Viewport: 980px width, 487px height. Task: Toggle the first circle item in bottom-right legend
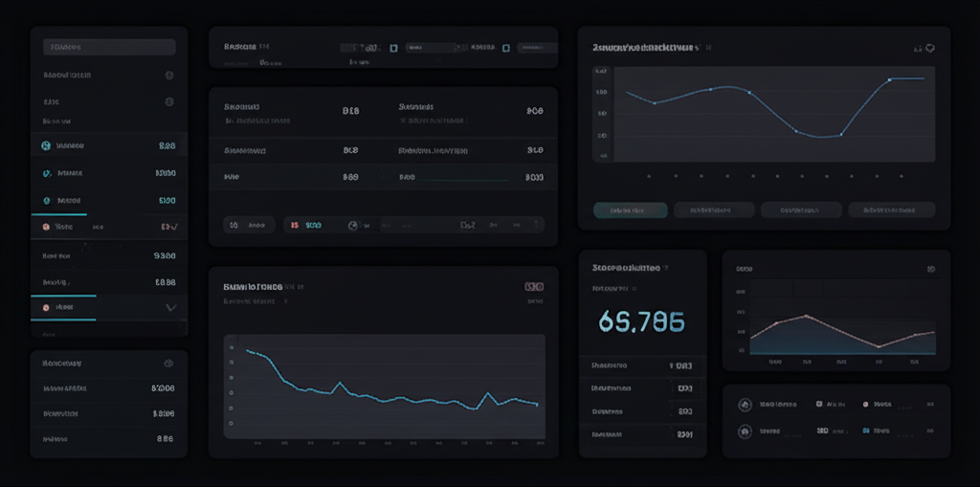[744, 405]
